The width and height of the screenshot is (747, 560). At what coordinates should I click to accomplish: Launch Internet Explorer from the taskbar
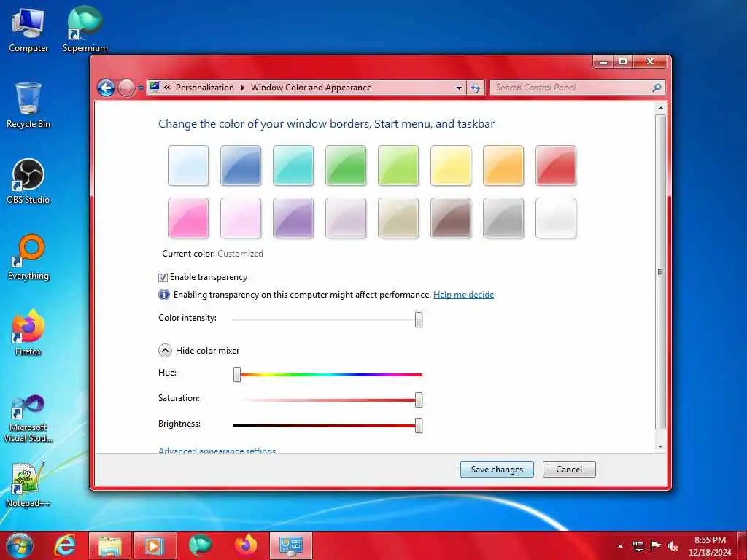pyautogui.click(x=65, y=545)
